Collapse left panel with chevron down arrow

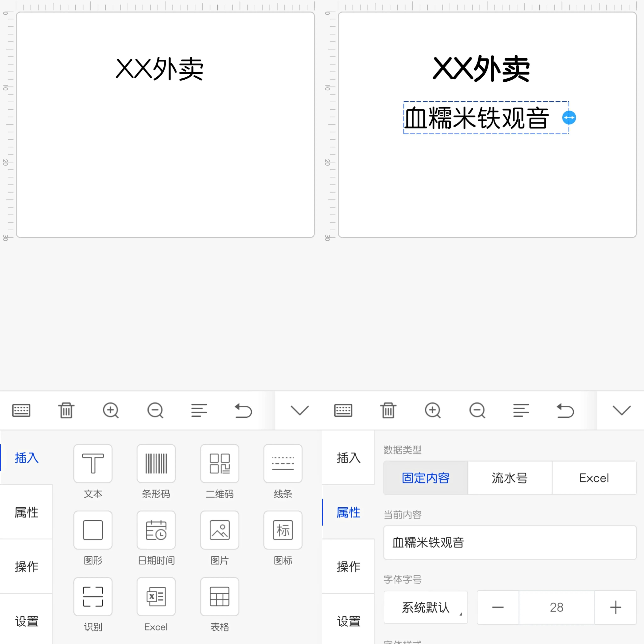tap(299, 410)
